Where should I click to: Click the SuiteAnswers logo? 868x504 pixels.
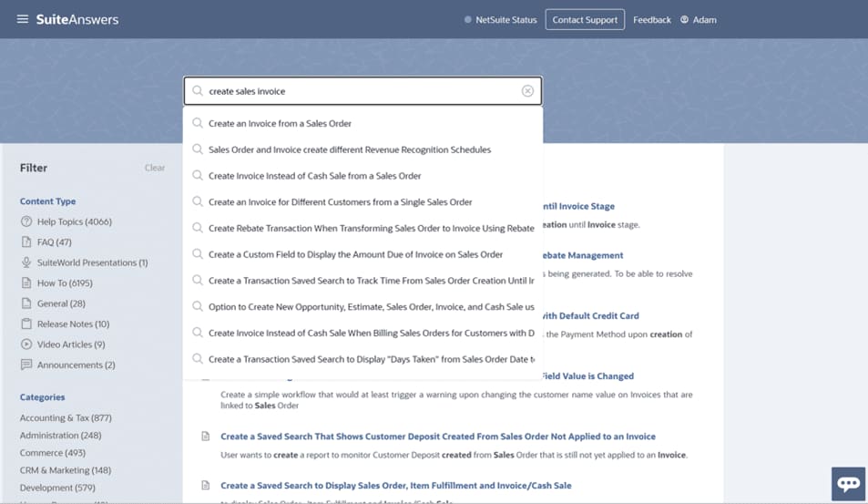tap(77, 19)
